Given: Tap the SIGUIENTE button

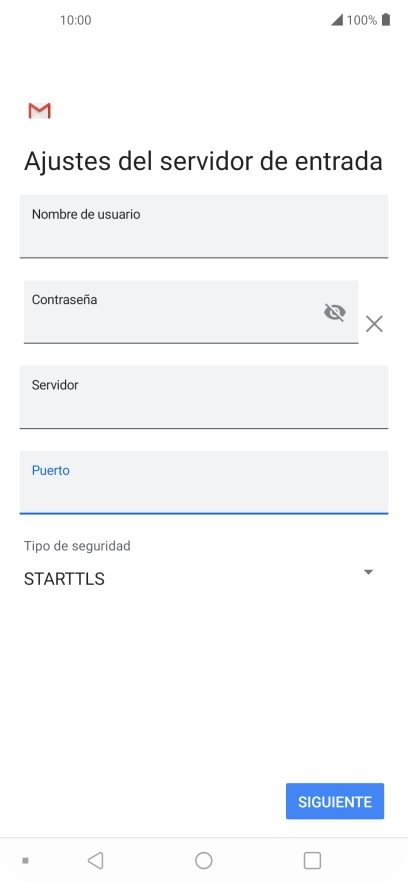Looking at the screenshot, I should tap(335, 801).
